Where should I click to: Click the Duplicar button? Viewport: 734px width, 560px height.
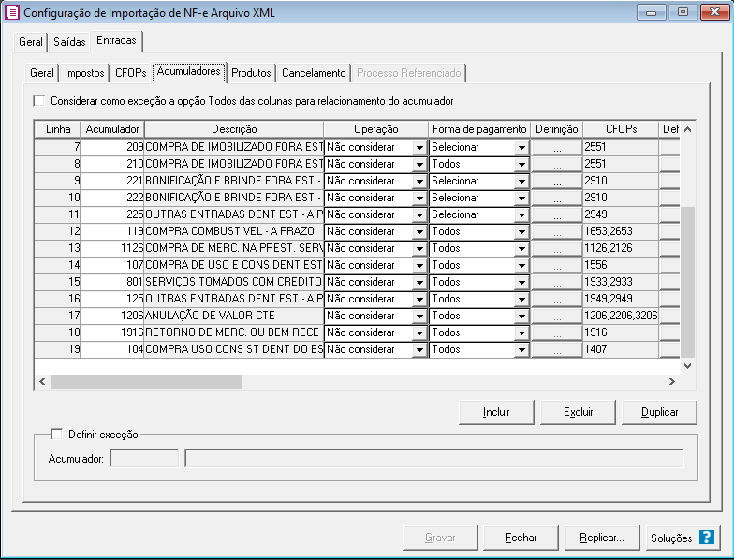point(658,411)
